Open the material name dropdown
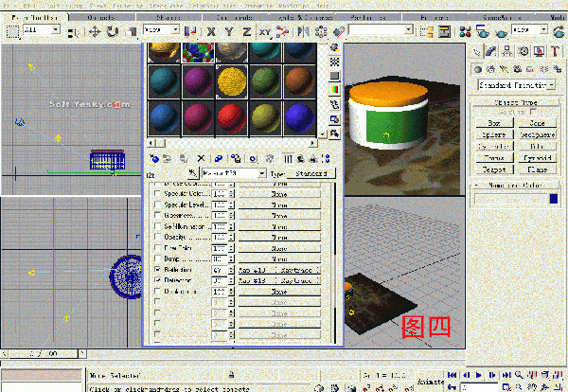Screen dimensions: 568x392 click(x=262, y=173)
